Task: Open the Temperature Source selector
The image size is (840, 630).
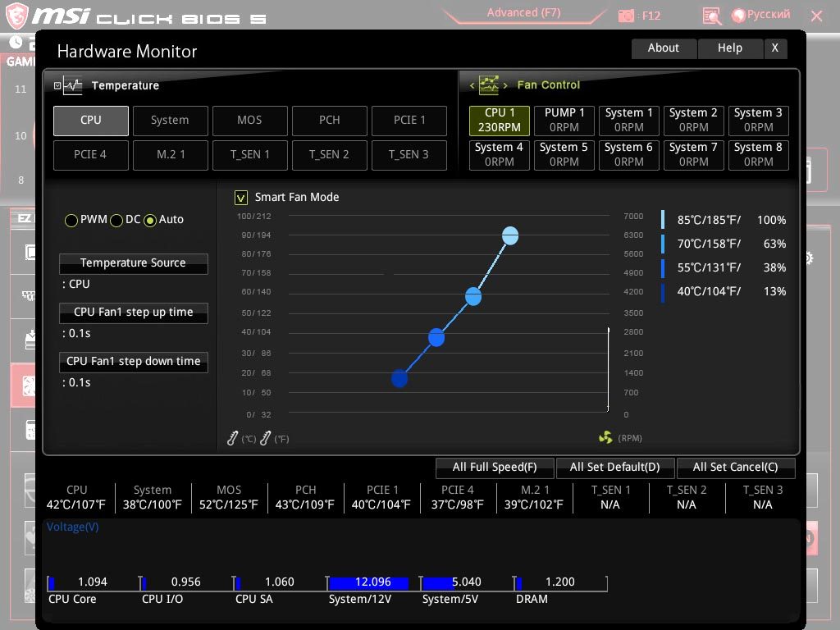Action: pyautogui.click(x=134, y=263)
